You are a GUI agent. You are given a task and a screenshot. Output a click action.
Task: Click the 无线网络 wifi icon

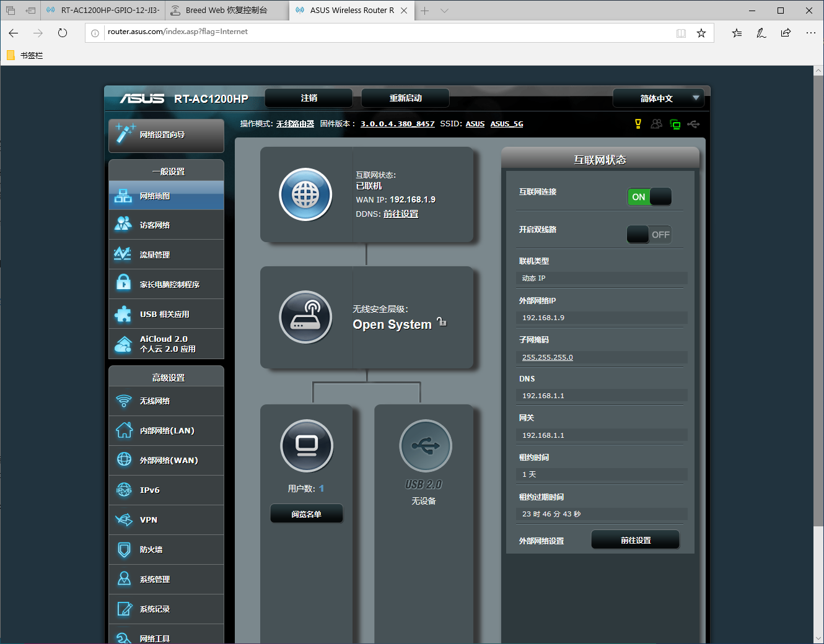point(124,401)
